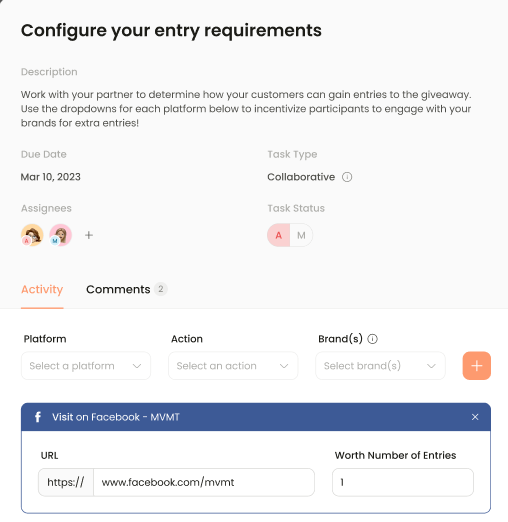Click the plus icon to add an assignee
Viewport: 508px width, 522px height.
click(x=89, y=235)
